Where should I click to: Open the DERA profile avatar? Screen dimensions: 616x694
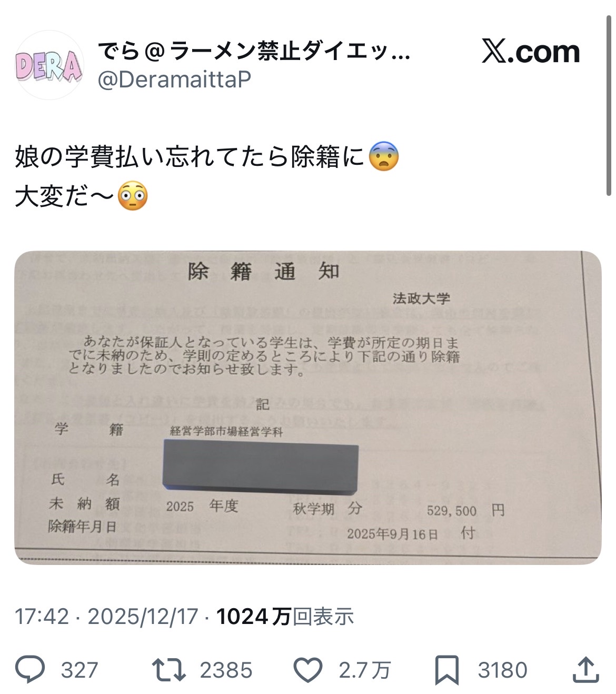tap(48, 65)
